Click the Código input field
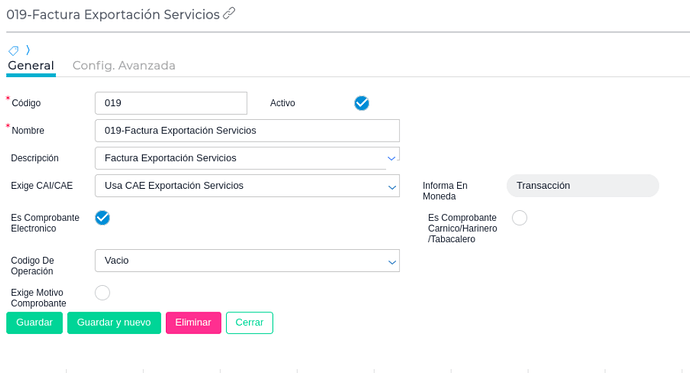The image size is (690, 373). [171, 103]
